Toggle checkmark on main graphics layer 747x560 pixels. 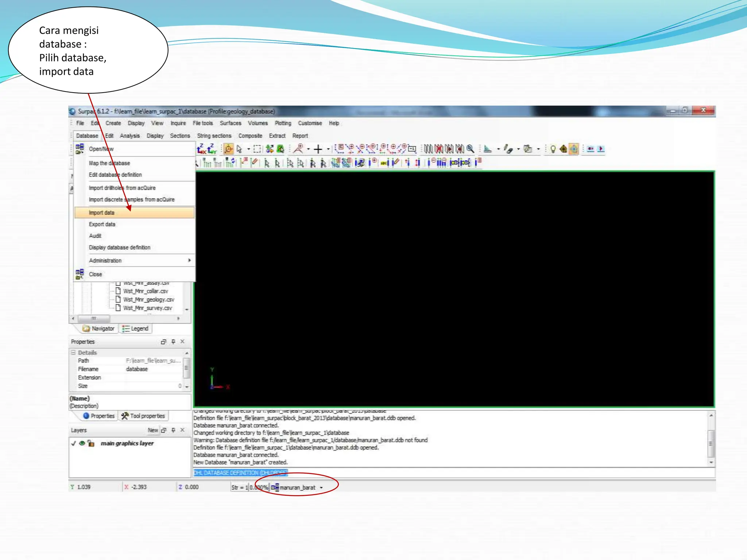coord(74,443)
